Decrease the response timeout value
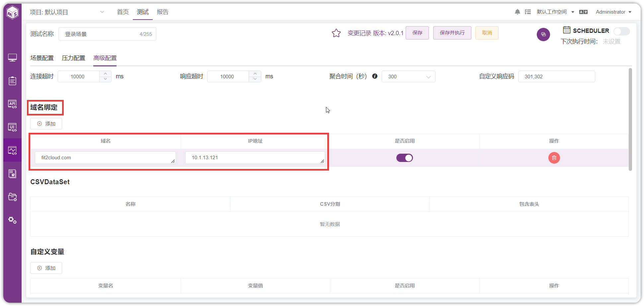The image size is (644, 306). pyautogui.click(x=255, y=79)
